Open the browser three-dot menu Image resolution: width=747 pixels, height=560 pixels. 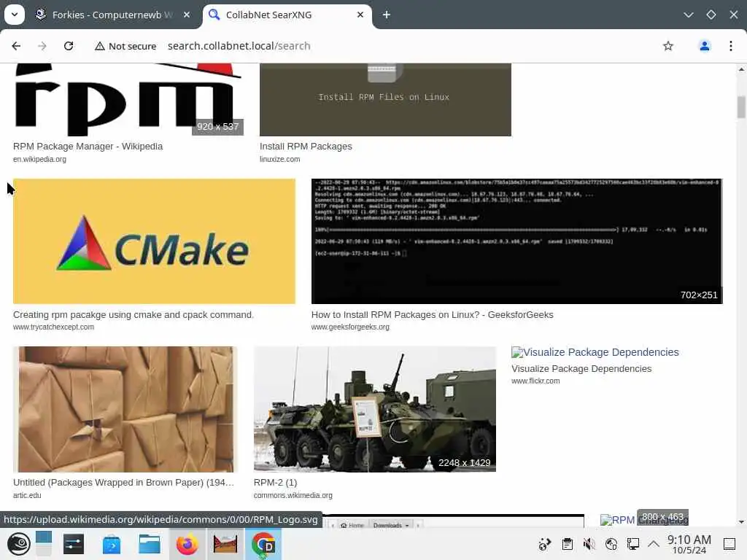pyautogui.click(x=731, y=46)
